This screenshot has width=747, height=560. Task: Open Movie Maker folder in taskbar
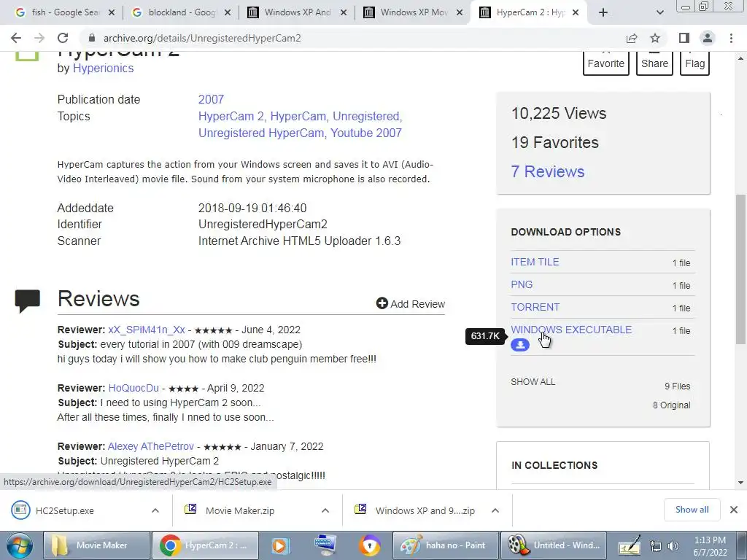pyautogui.click(x=97, y=545)
